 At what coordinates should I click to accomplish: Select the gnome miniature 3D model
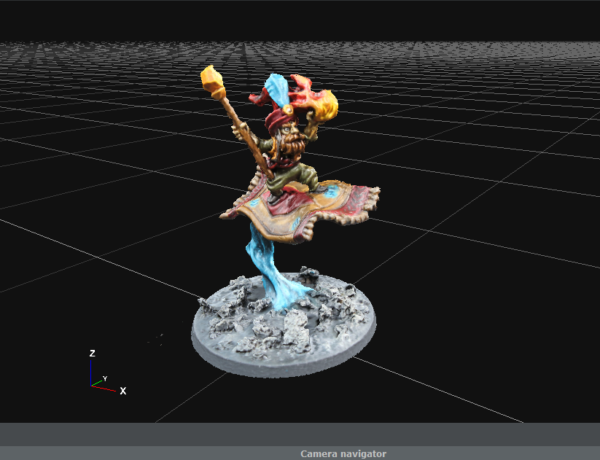pyautogui.click(x=286, y=221)
